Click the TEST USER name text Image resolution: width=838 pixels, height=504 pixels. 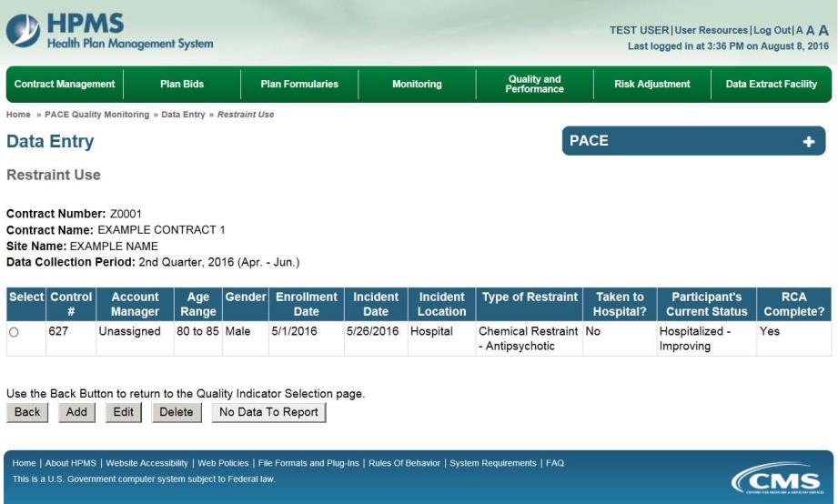pos(639,30)
